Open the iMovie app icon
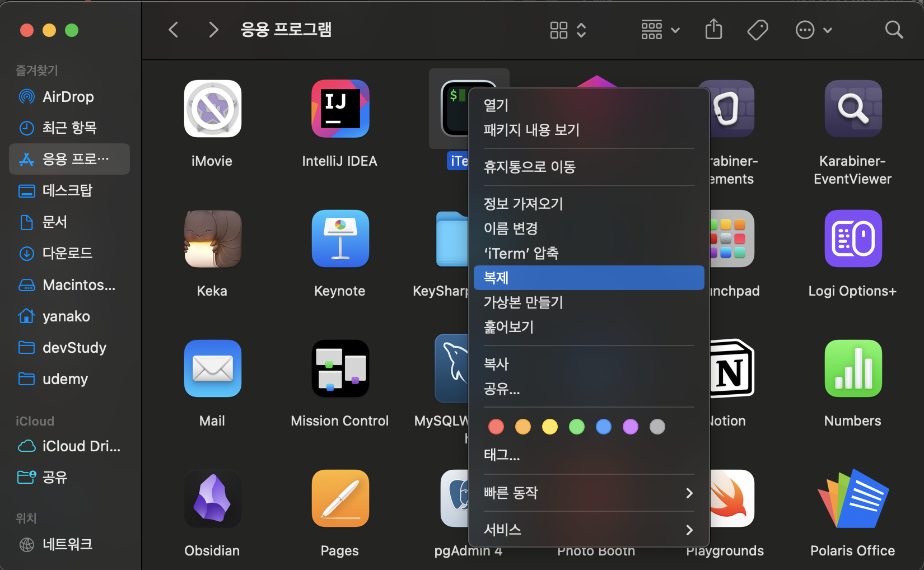924x570 pixels. click(x=212, y=109)
